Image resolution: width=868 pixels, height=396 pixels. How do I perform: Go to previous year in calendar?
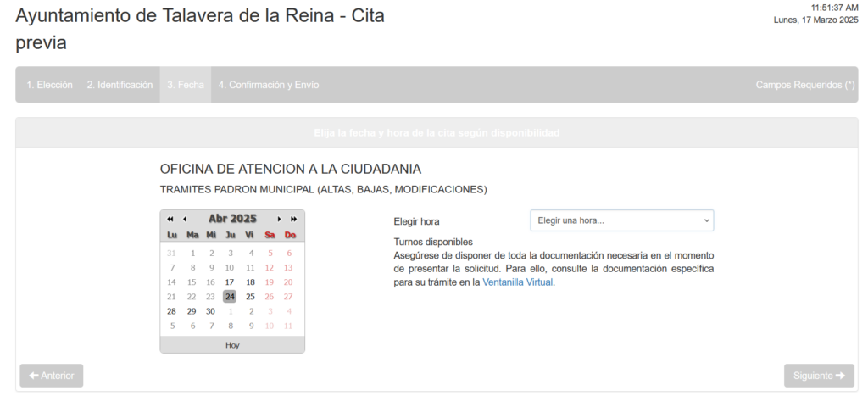click(x=170, y=219)
